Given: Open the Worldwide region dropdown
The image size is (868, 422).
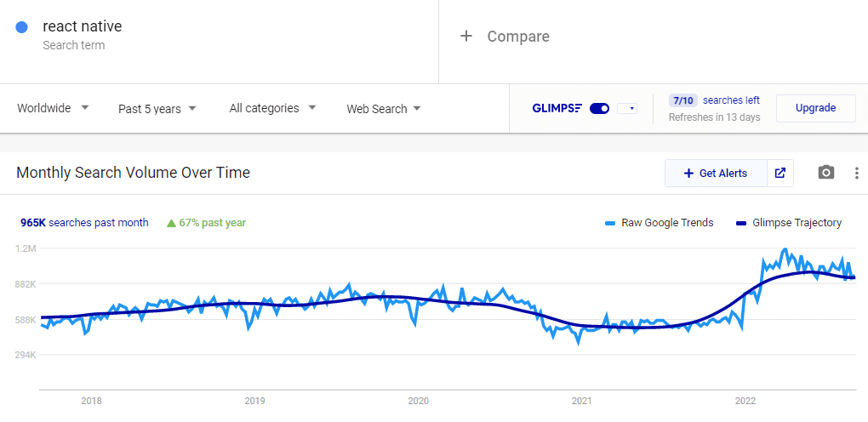Looking at the screenshot, I should 53,108.
